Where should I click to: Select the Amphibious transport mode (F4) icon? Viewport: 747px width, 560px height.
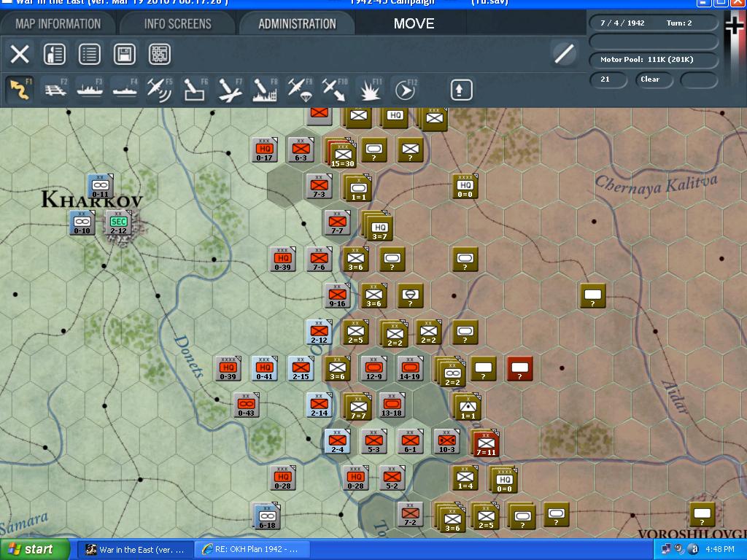[x=125, y=90]
